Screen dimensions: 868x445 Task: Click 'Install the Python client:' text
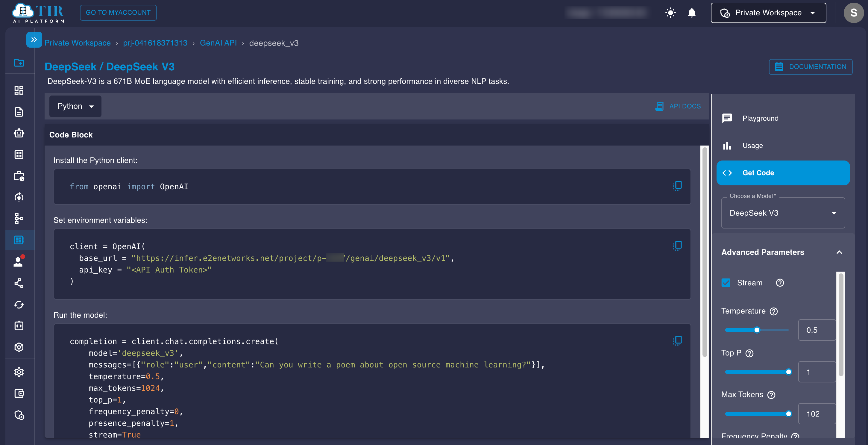click(x=95, y=161)
